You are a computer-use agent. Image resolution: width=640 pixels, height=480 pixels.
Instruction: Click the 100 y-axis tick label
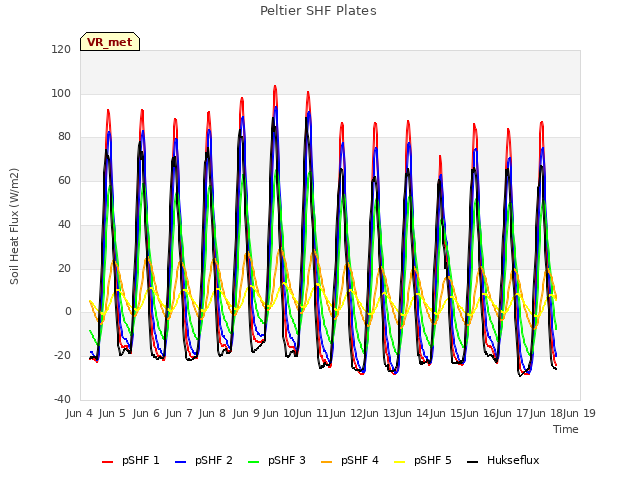point(61,93)
